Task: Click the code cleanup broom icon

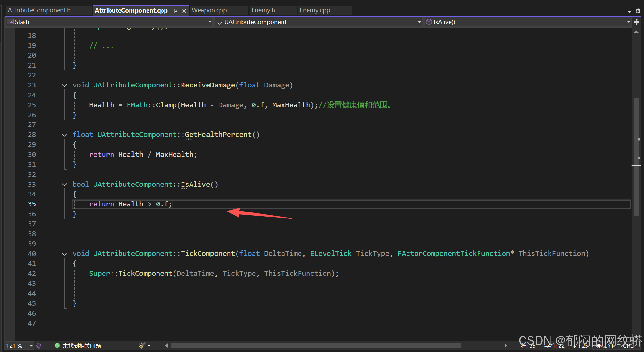Action: tap(142, 346)
